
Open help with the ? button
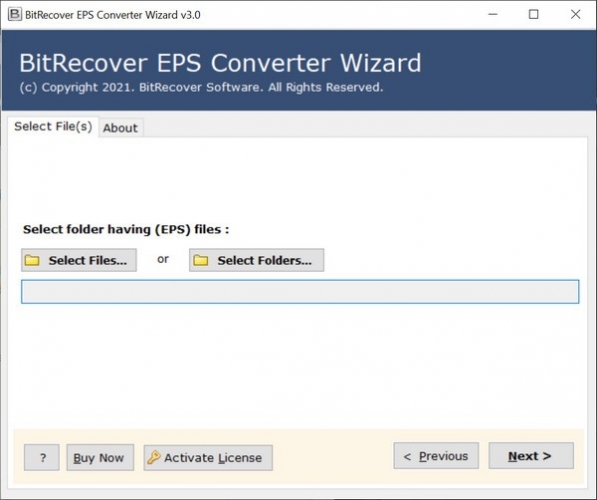(x=42, y=457)
